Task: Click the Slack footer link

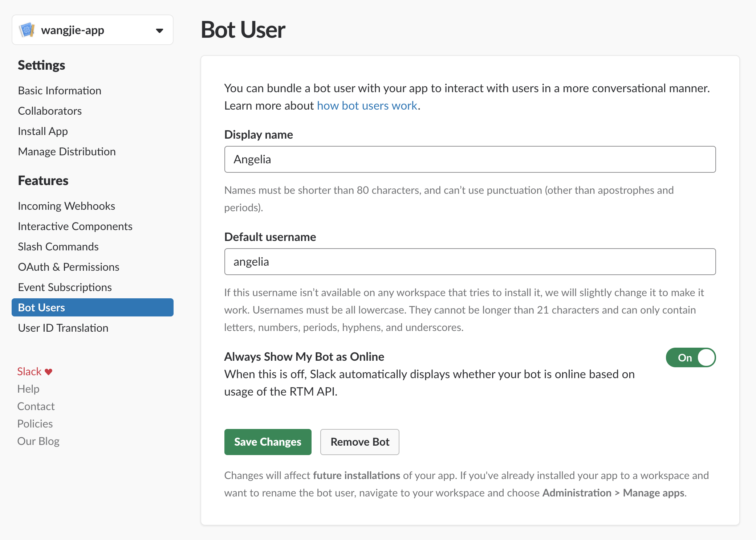Action: (29, 371)
